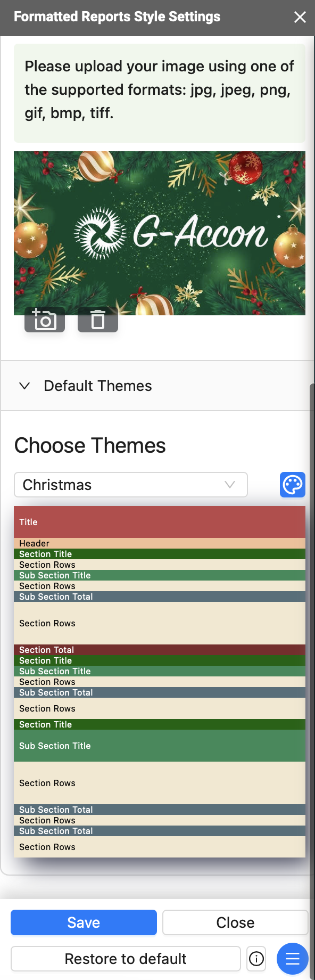Click the first Sub Section Total row

tap(160, 597)
